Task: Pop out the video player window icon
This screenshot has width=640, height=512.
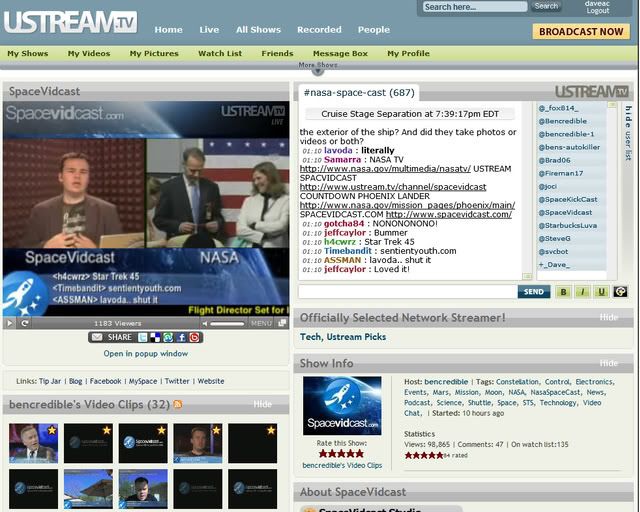Action: [282, 323]
